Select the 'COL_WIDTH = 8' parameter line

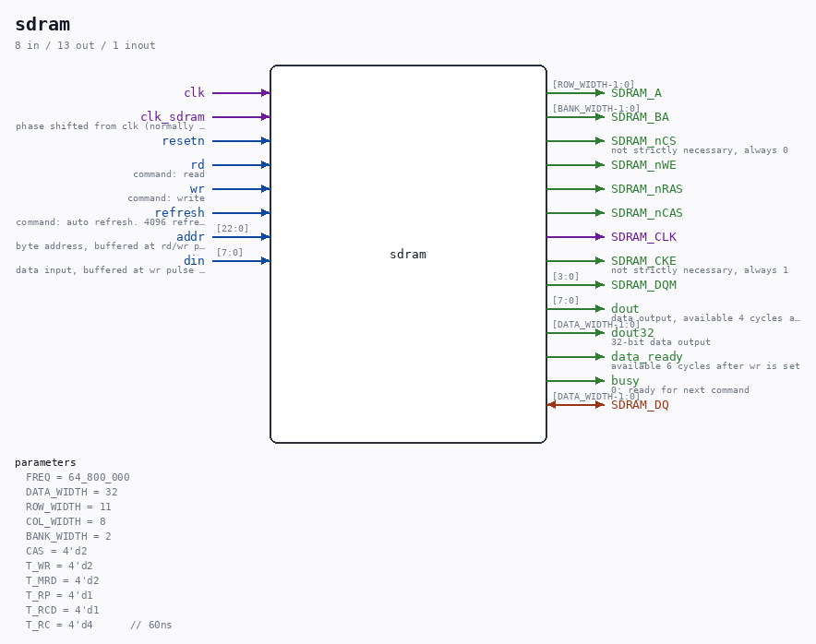66,521
